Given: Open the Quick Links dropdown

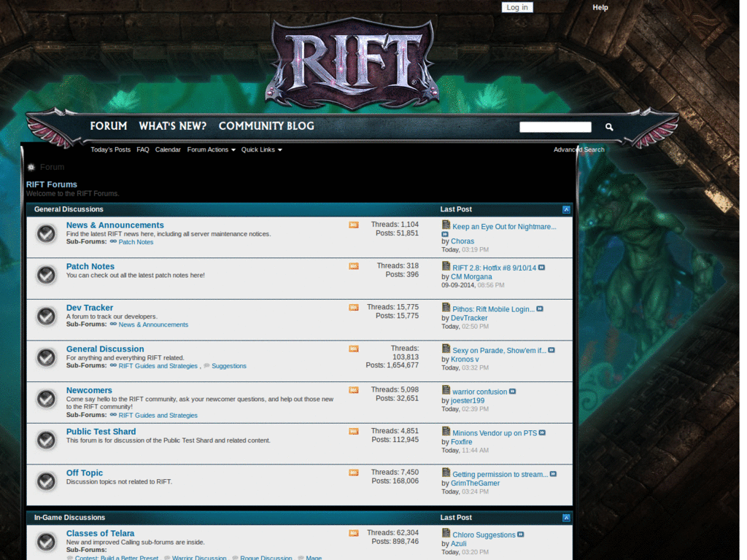Looking at the screenshot, I should tap(262, 149).
